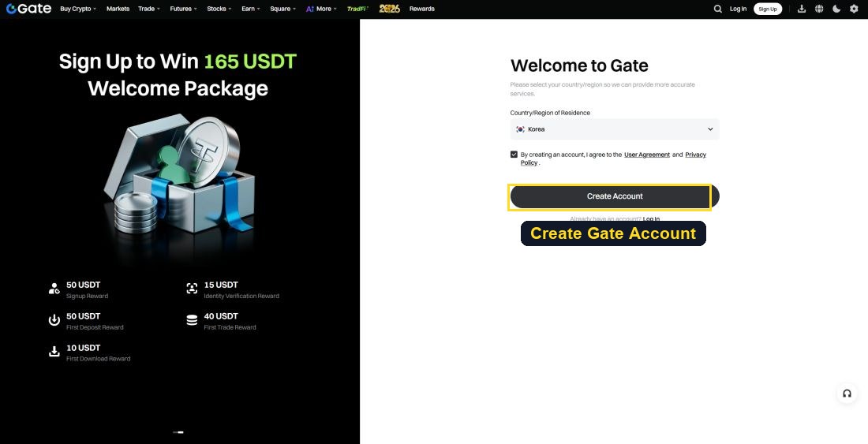Click the '10 USDT' First Download text
This screenshot has width=868, height=444.
tap(84, 348)
